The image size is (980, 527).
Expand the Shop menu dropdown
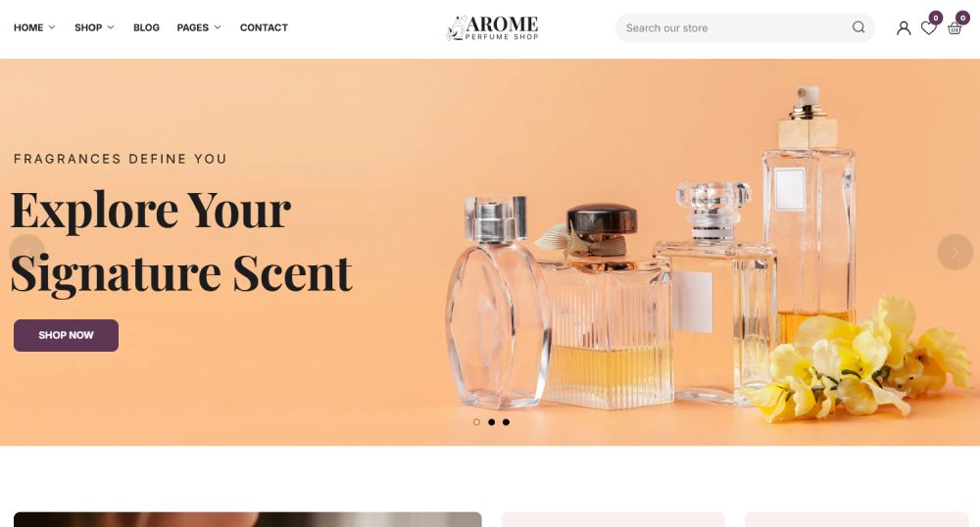click(x=94, y=27)
